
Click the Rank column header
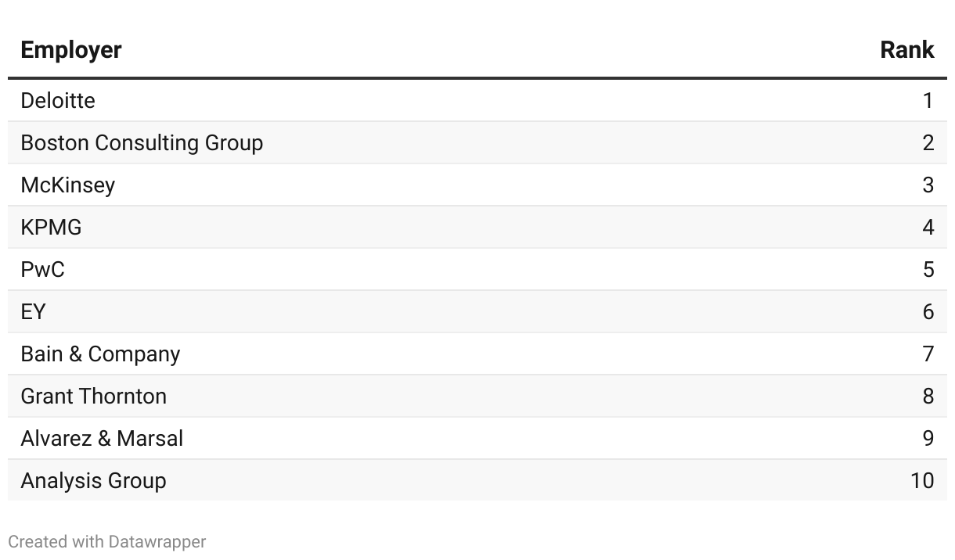(906, 49)
